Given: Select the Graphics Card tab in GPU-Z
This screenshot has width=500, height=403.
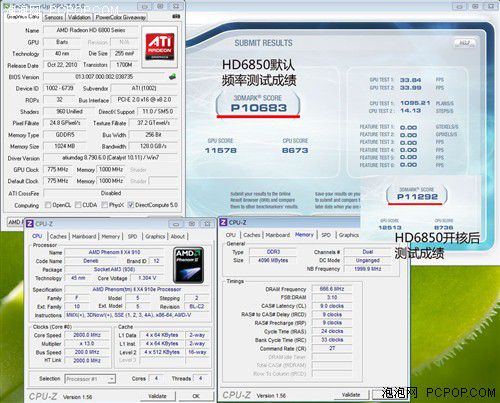Looking at the screenshot, I should point(23,16).
